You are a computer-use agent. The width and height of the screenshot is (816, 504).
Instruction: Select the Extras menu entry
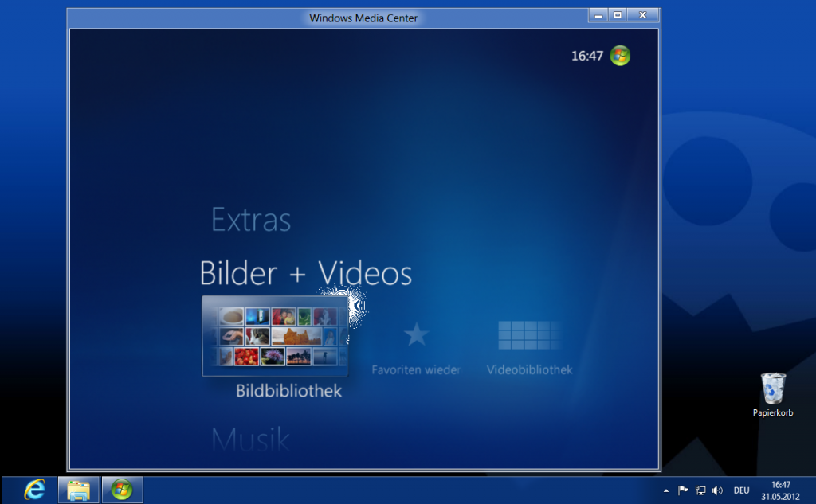point(250,221)
